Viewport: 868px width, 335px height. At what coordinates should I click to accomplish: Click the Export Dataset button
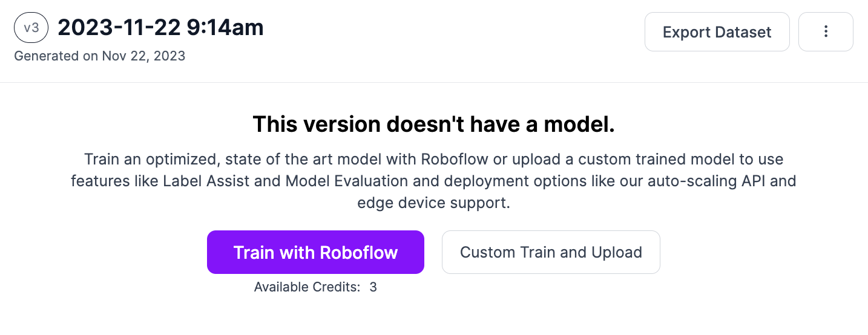click(717, 32)
